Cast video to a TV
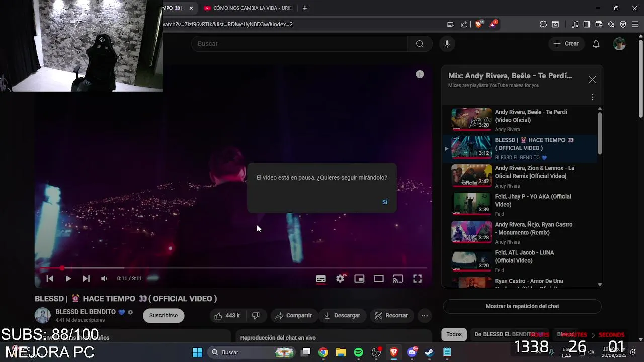This screenshot has height=362, width=644. pyautogui.click(x=398, y=279)
